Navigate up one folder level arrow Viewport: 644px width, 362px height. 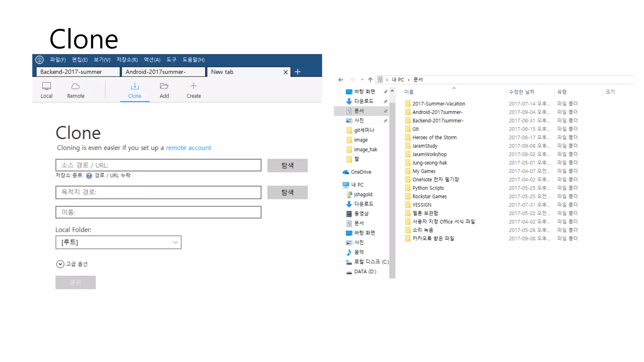point(370,80)
